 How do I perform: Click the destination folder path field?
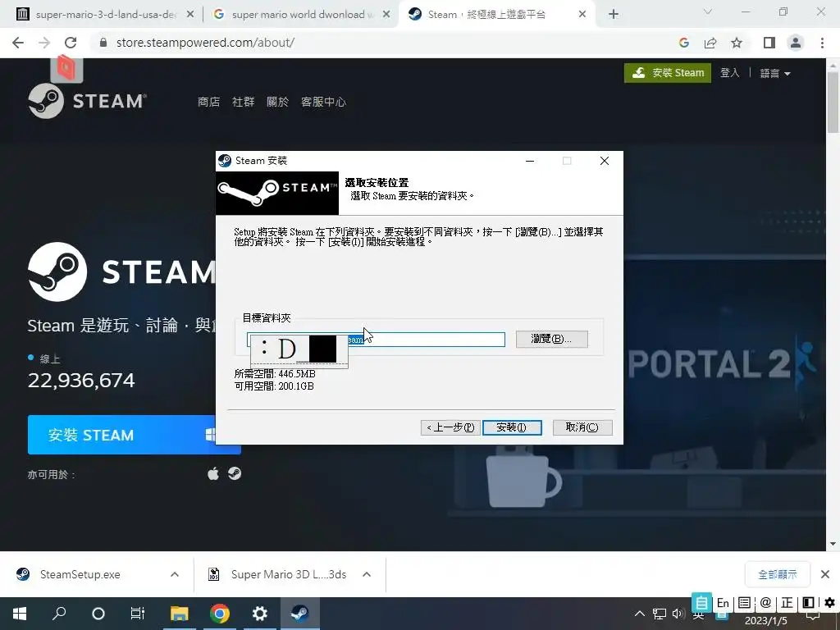[x=376, y=340]
